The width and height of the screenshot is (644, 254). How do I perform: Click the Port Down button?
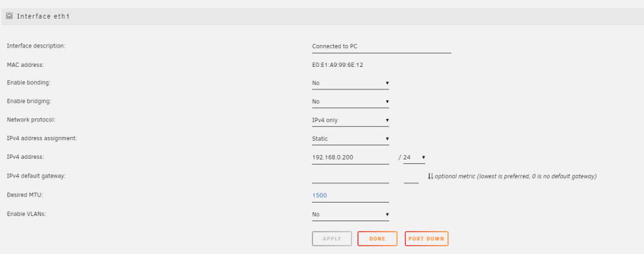[x=426, y=239]
